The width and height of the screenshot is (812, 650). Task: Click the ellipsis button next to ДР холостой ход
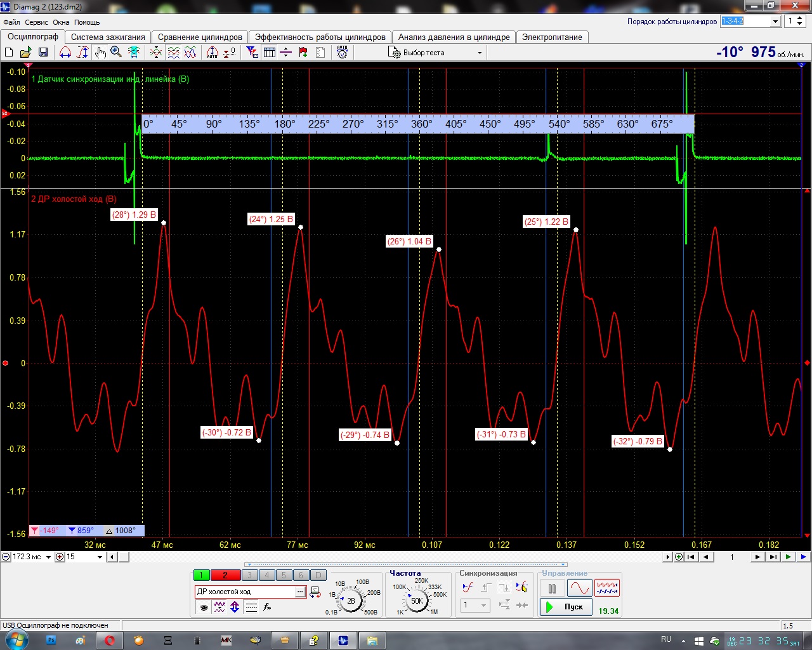point(300,592)
